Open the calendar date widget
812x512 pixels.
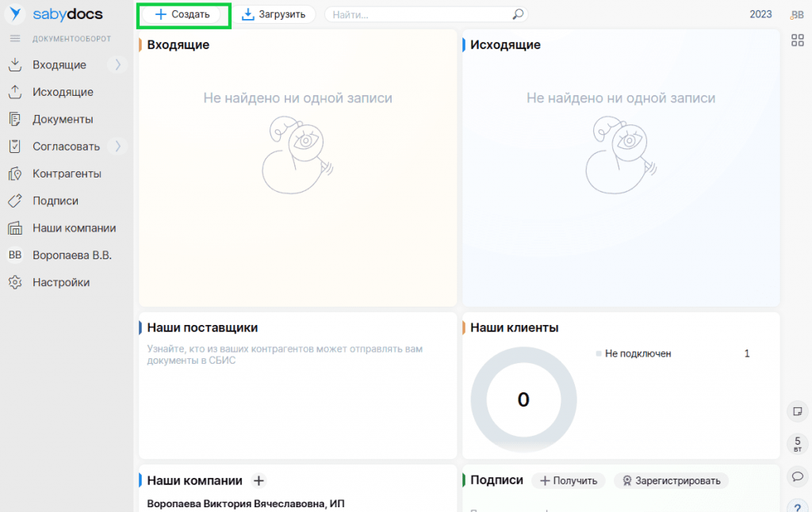click(798, 444)
